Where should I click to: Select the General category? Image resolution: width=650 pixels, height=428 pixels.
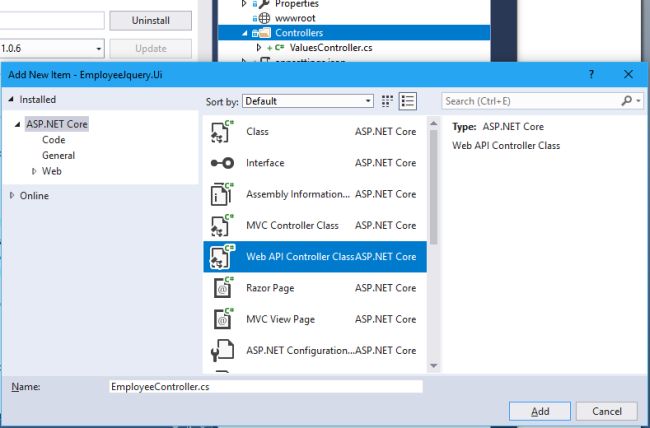pos(58,156)
